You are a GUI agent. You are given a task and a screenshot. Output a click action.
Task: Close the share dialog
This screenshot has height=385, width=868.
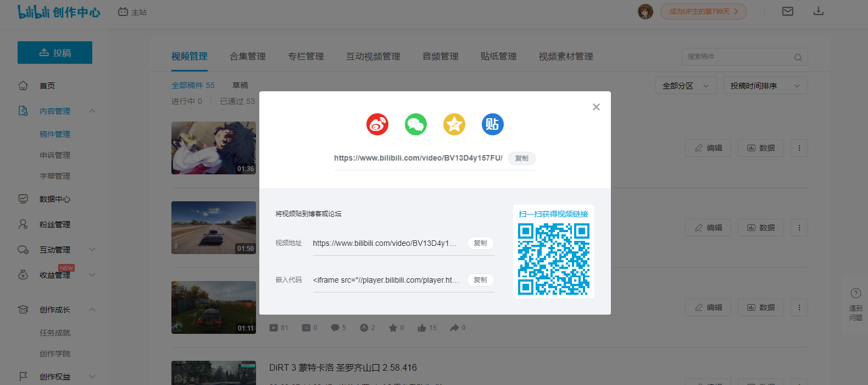(596, 107)
